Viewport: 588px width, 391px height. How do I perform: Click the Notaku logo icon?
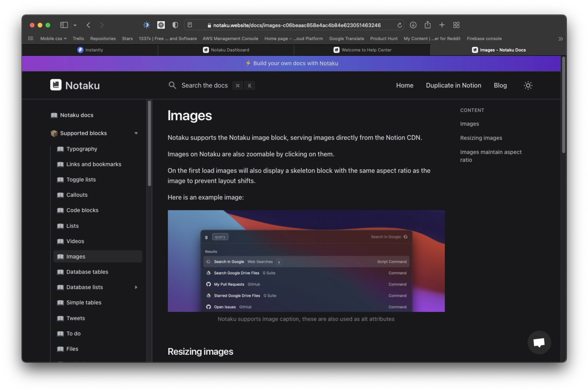pyautogui.click(x=56, y=85)
